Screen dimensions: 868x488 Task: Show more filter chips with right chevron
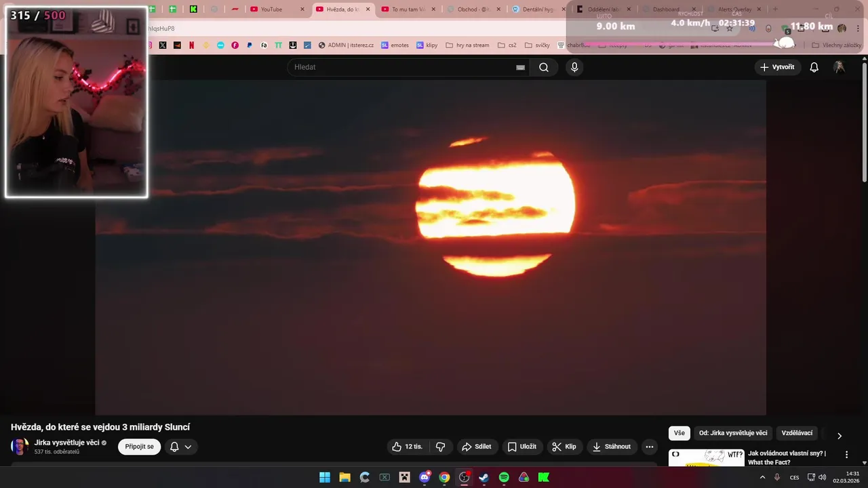(839, 436)
